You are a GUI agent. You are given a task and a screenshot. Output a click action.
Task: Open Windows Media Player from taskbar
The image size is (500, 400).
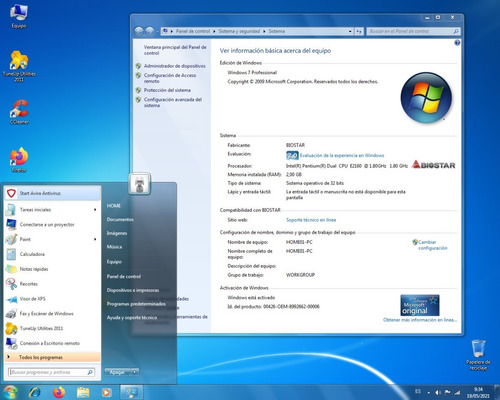click(106, 392)
